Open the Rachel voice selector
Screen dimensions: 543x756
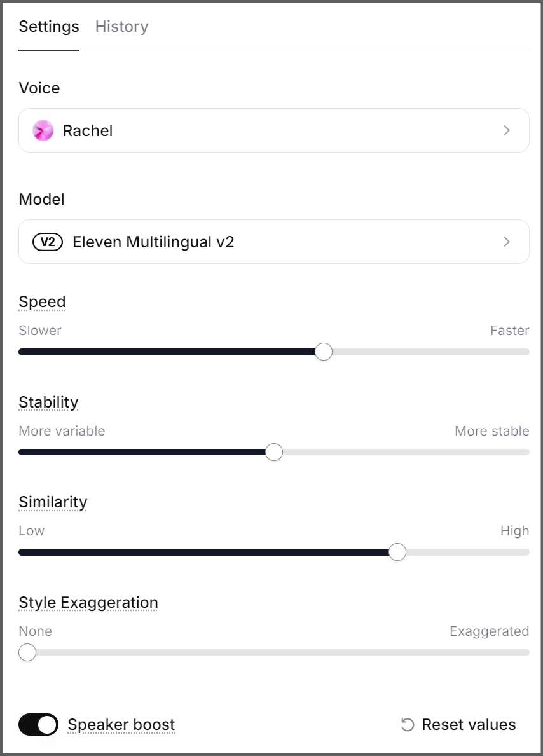(x=274, y=130)
